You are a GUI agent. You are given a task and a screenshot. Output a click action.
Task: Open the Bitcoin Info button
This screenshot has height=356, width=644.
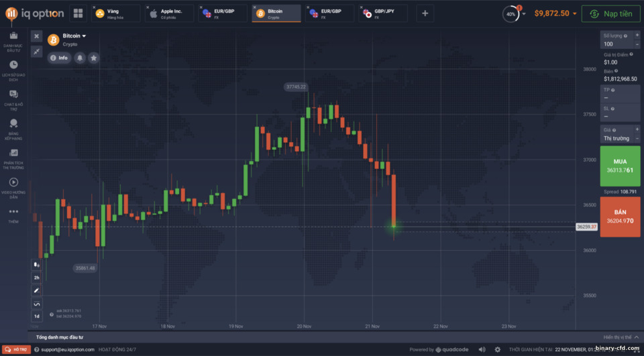[59, 58]
